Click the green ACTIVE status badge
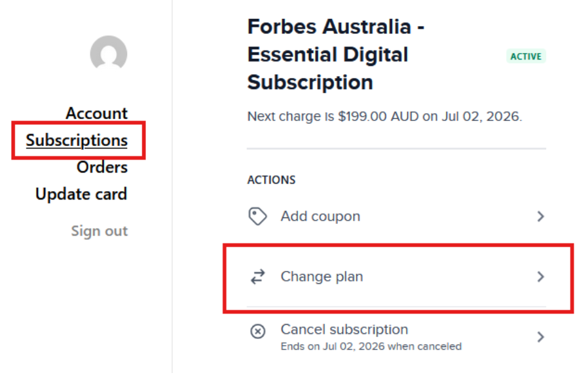588x377 pixels. point(526,56)
